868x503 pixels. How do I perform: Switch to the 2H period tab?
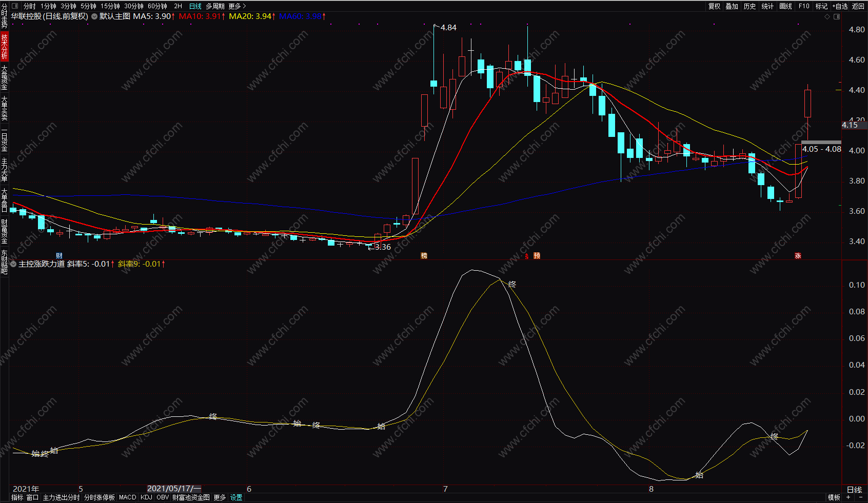[x=178, y=6]
